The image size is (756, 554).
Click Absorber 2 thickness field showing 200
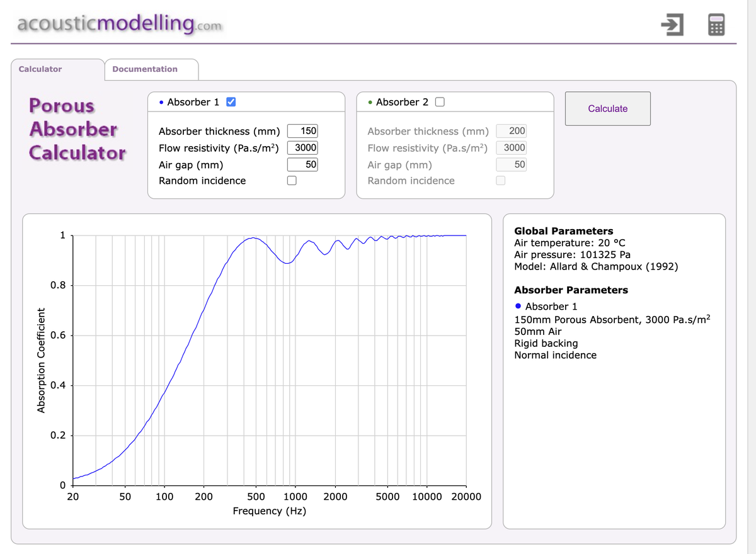[x=511, y=131]
